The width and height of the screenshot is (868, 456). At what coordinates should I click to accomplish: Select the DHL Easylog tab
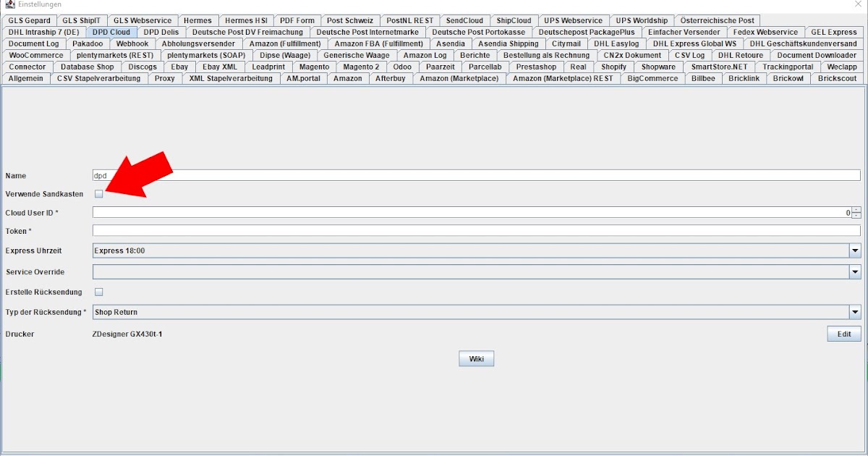616,43
